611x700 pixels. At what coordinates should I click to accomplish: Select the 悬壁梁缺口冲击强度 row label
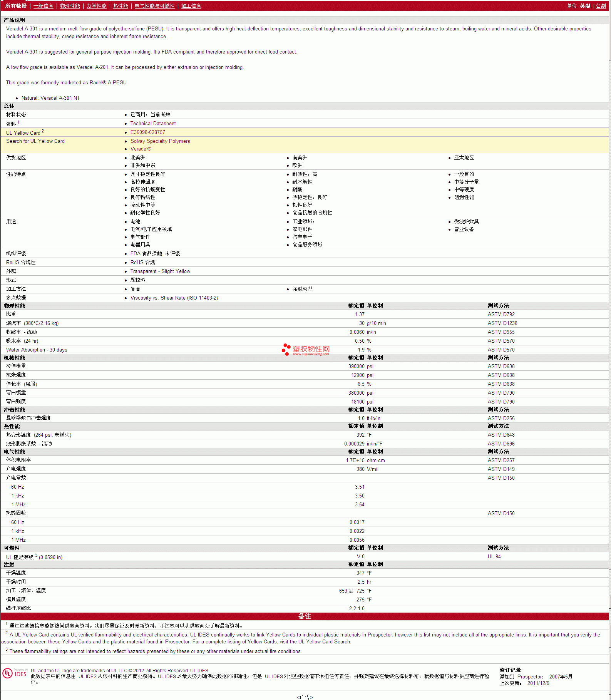(x=28, y=418)
